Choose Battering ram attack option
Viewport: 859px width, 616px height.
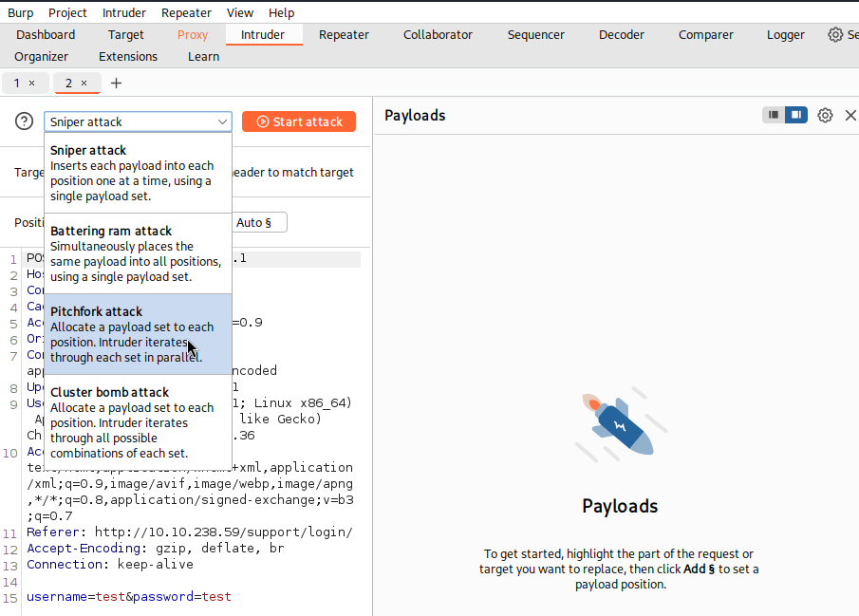tap(138, 253)
